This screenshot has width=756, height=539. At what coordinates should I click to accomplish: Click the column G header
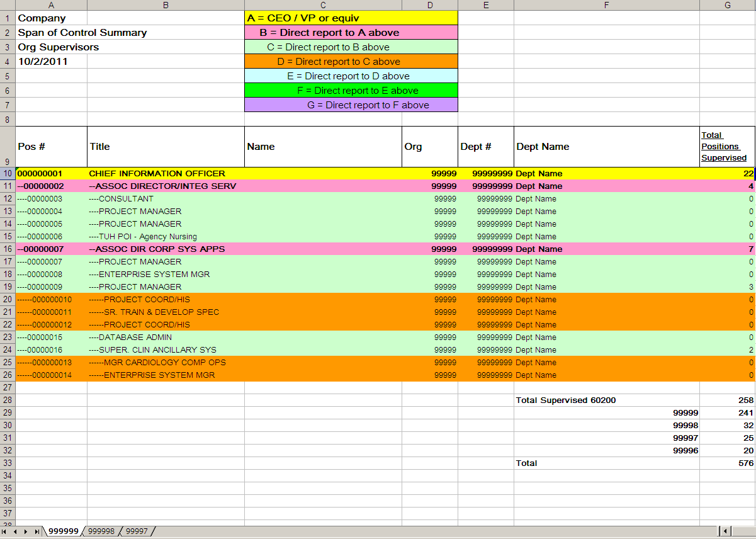tap(726, 5)
